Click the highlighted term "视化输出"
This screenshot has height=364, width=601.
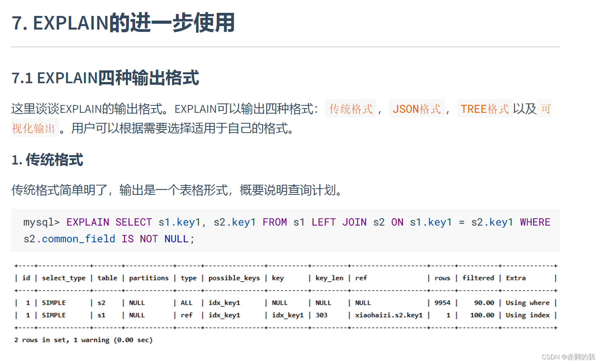(x=33, y=128)
